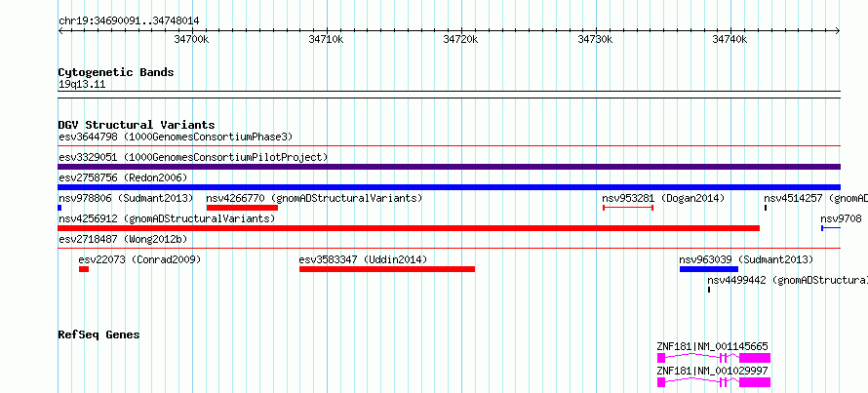Click the esv22073 (Conrad2009) label
Screen dimensions: 868x393
click(x=139, y=259)
